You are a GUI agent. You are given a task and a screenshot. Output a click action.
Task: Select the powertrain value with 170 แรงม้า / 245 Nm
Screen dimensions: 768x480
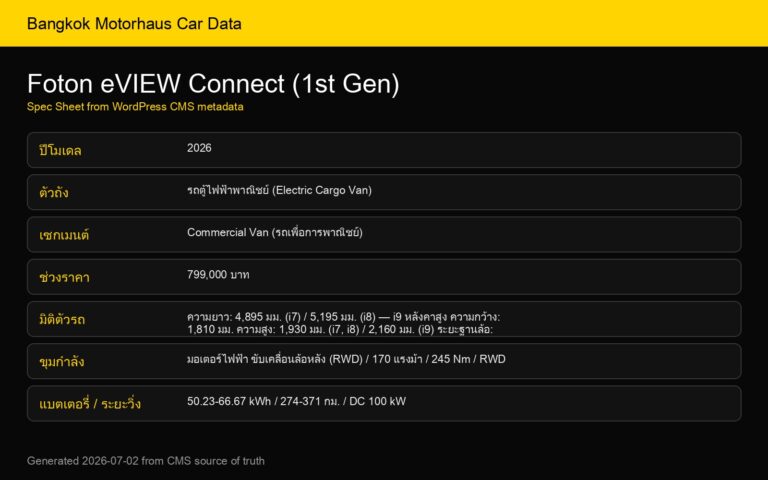(346, 359)
